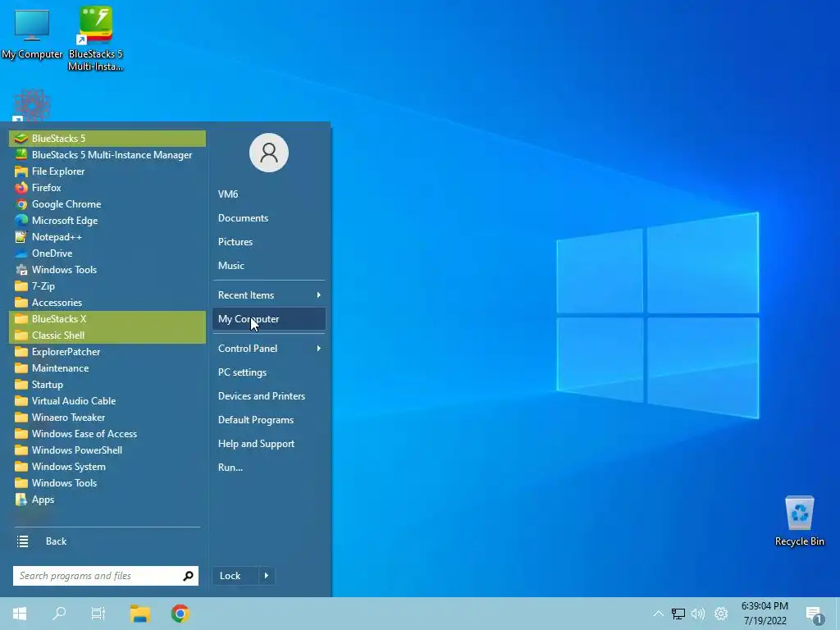Screen dimensions: 840x630
Task: Expand the 7-Zip folder
Action: click(x=107, y=286)
